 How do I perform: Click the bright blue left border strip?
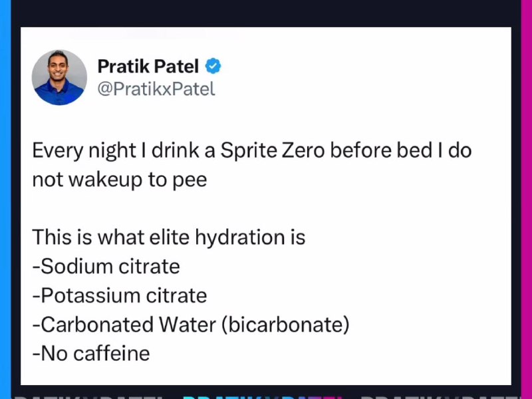point(5,199)
